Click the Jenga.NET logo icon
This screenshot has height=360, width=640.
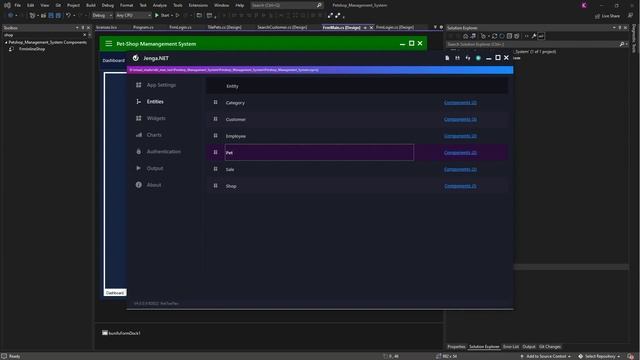click(136, 58)
